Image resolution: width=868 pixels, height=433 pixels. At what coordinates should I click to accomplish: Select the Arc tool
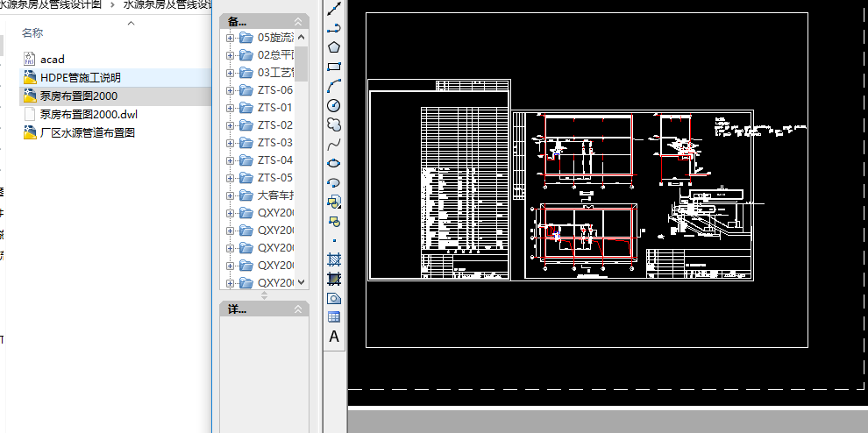click(334, 86)
